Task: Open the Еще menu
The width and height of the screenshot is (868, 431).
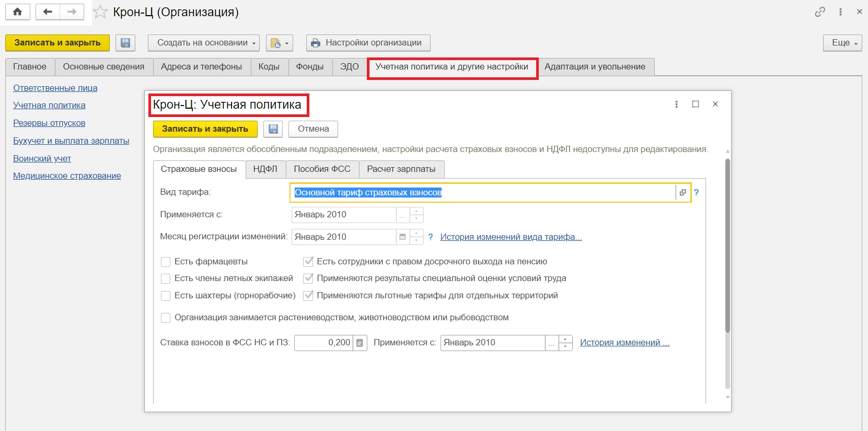Action: 843,43
